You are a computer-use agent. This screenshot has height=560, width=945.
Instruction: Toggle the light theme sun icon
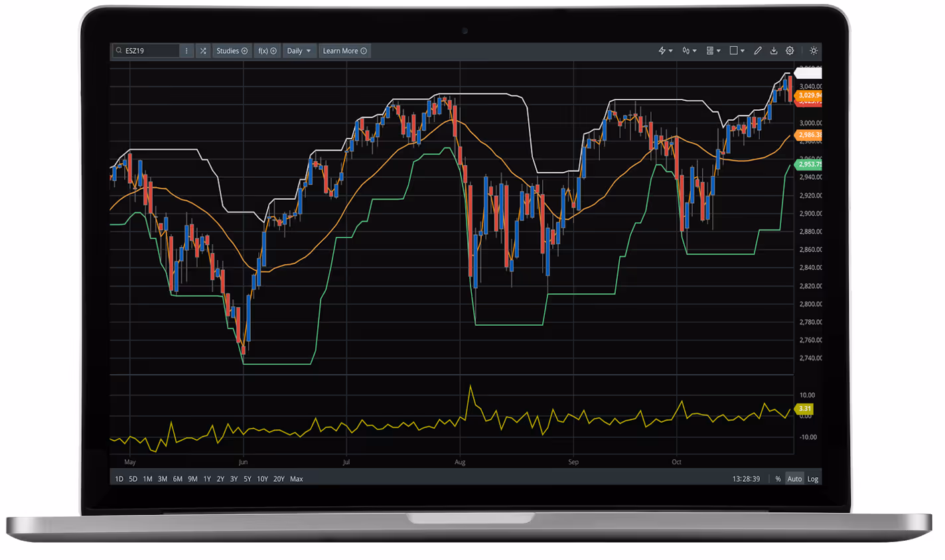814,50
